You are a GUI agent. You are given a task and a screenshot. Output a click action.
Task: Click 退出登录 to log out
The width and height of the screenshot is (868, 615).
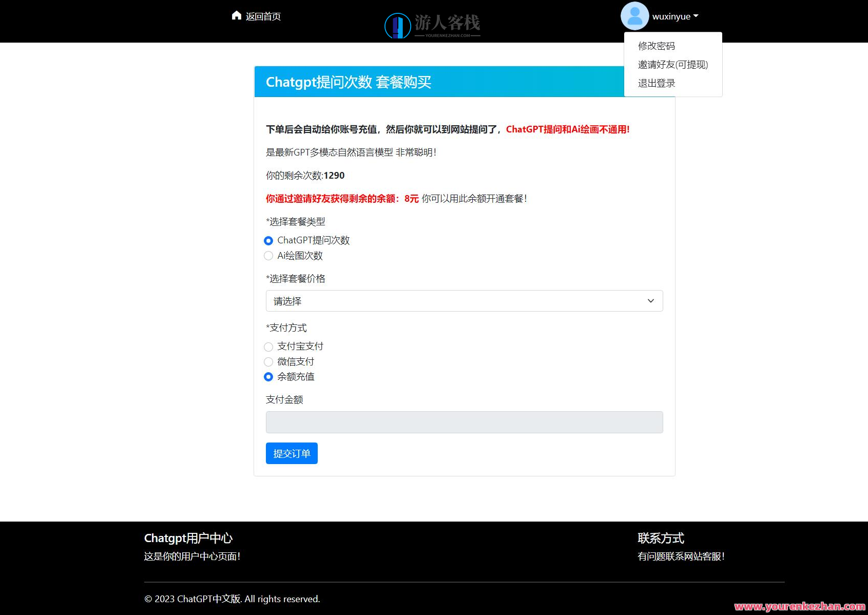tap(656, 83)
